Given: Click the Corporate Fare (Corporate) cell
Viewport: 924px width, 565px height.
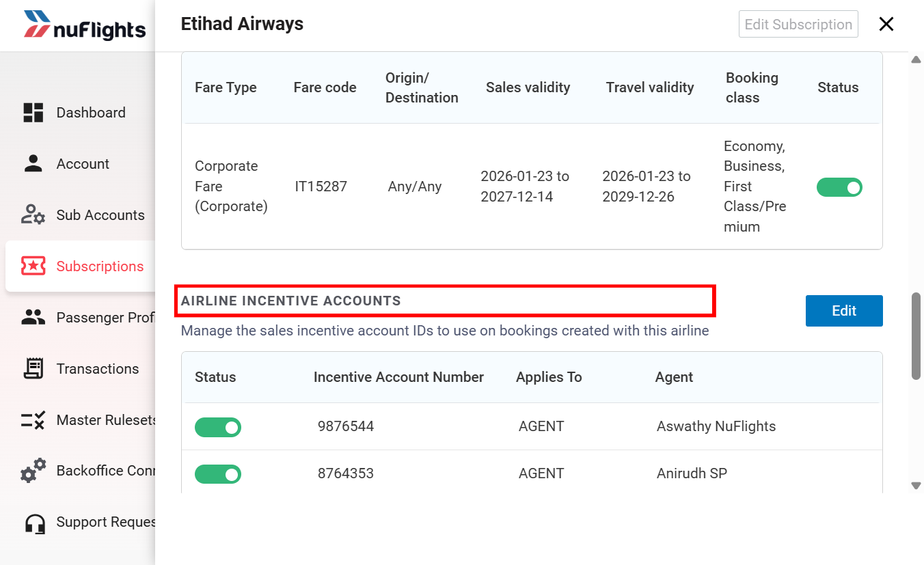Looking at the screenshot, I should coord(231,187).
